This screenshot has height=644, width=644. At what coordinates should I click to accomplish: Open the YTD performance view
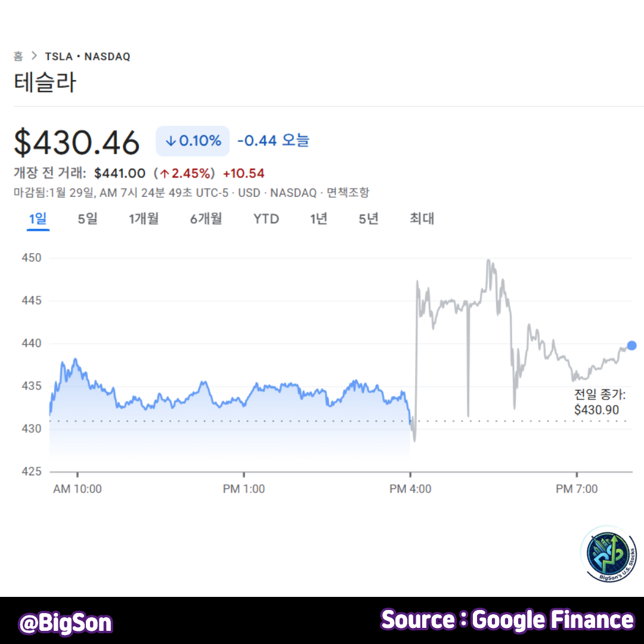265,219
